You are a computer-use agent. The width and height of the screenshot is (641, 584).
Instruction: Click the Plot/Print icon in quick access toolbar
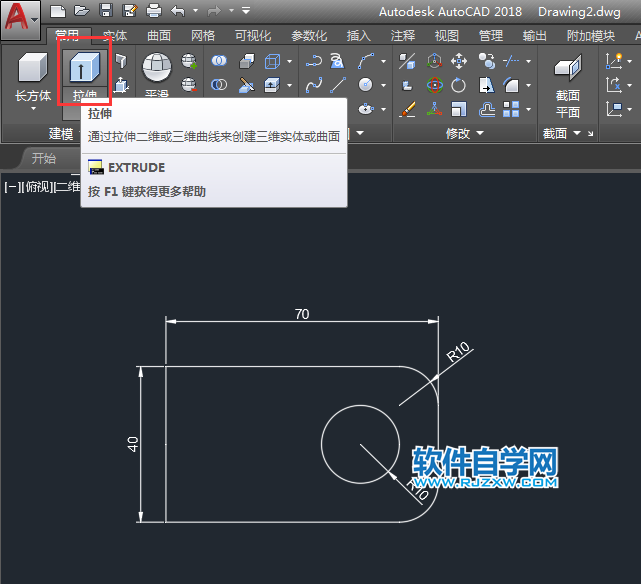point(154,12)
